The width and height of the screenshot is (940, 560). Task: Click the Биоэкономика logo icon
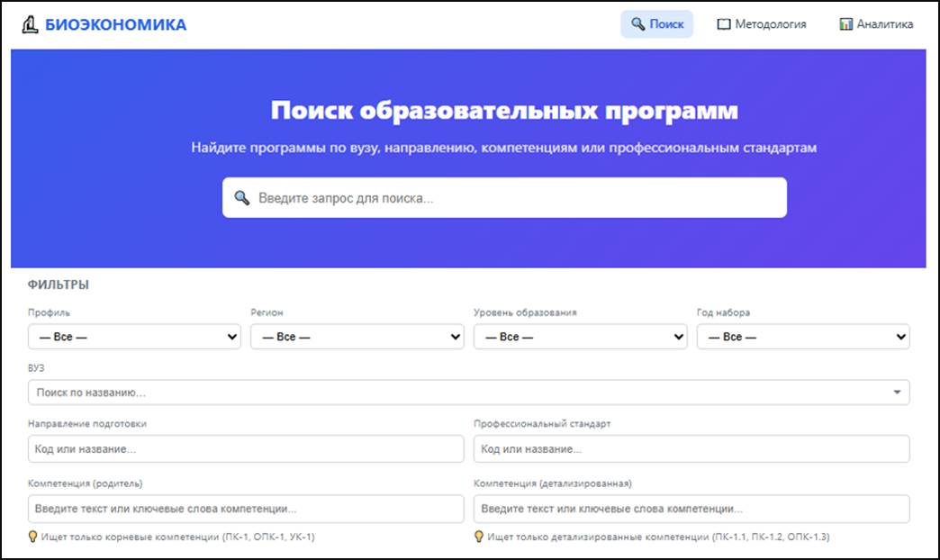pos(30,24)
